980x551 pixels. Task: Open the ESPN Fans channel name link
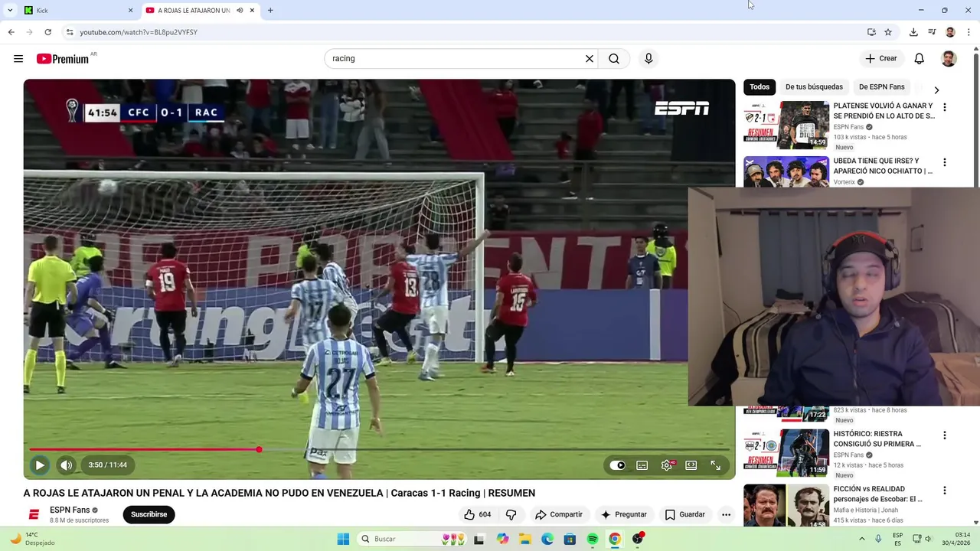pyautogui.click(x=70, y=510)
